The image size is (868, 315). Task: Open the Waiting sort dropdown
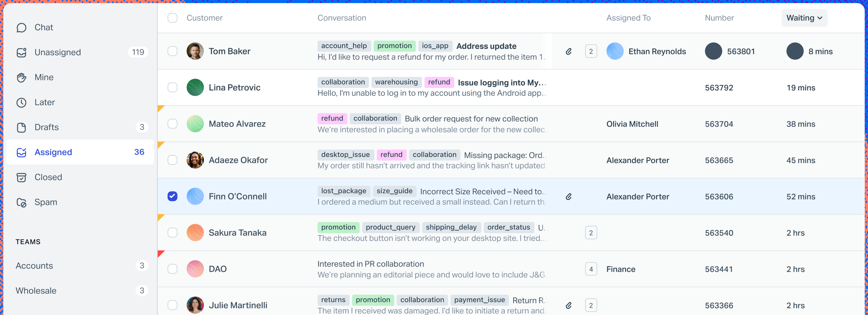(x=804, y=18)
